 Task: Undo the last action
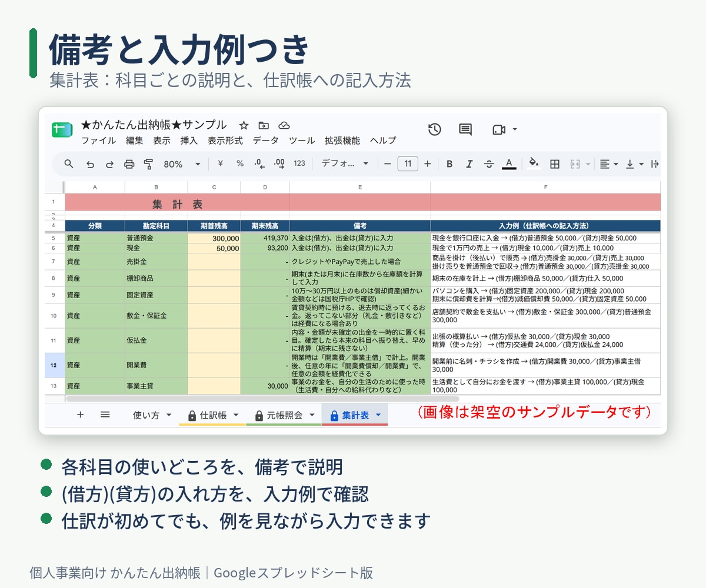(x=90, y=164)
